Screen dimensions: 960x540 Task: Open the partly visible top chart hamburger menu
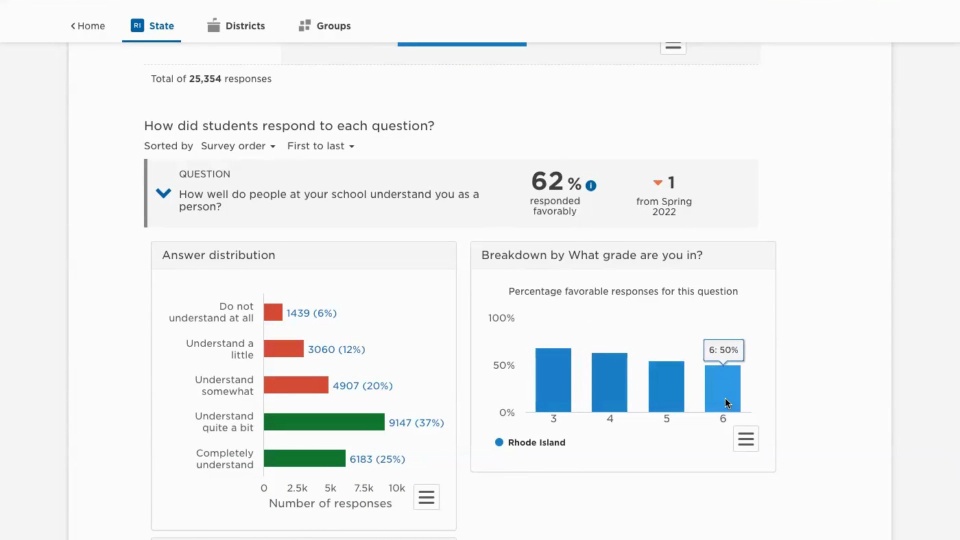673,47
